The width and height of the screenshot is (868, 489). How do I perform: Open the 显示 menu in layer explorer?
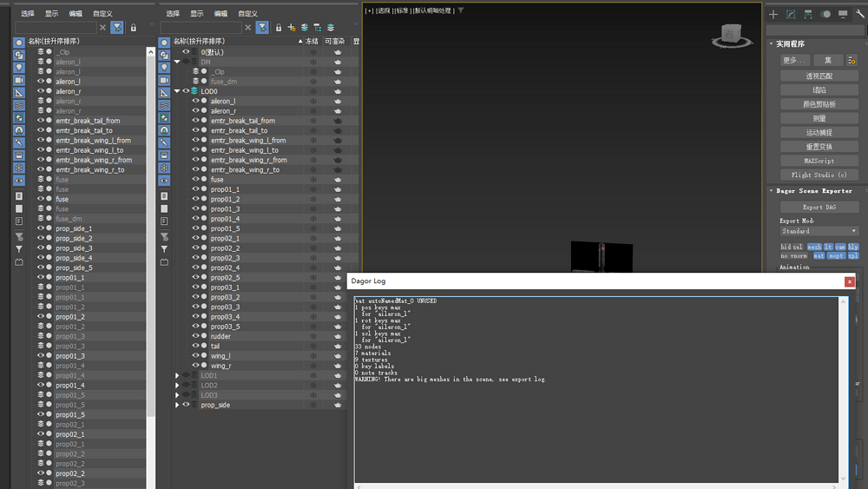point(197,14)
